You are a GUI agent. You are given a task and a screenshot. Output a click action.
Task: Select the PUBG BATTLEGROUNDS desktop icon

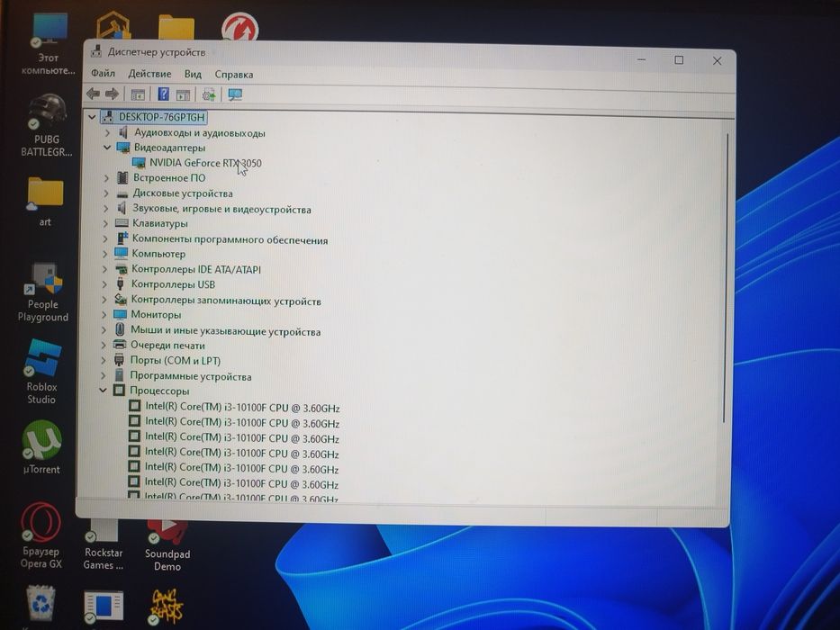47,126
